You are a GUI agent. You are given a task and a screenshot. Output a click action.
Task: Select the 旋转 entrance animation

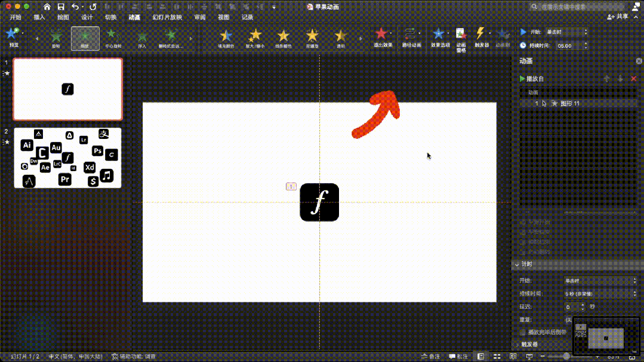point(56,39)
